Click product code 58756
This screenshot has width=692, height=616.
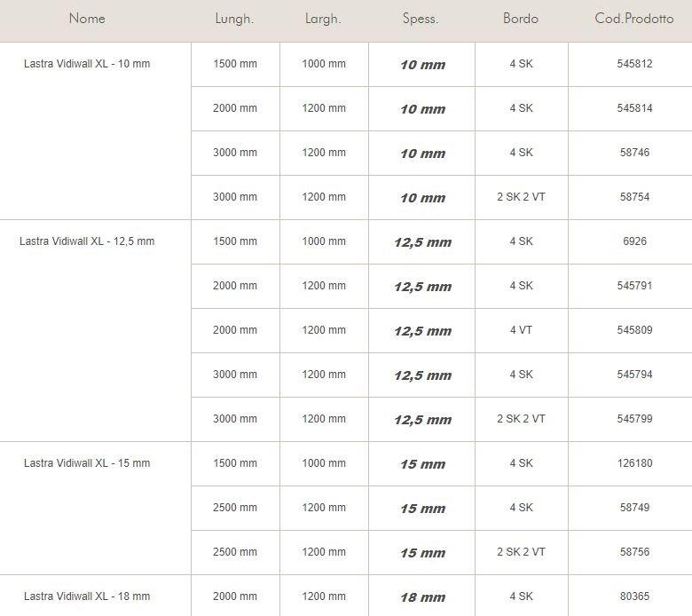pos(634,552)
